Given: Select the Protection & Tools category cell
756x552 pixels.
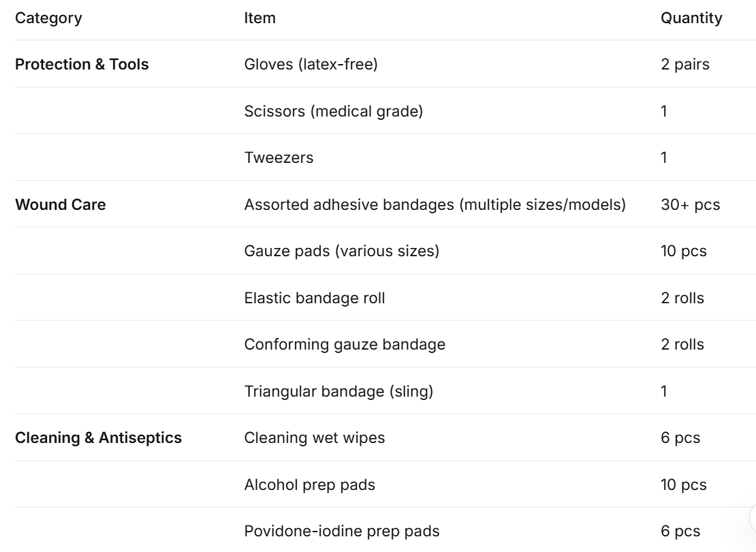Looking at the screenshot, I should (x=82, y=64).
